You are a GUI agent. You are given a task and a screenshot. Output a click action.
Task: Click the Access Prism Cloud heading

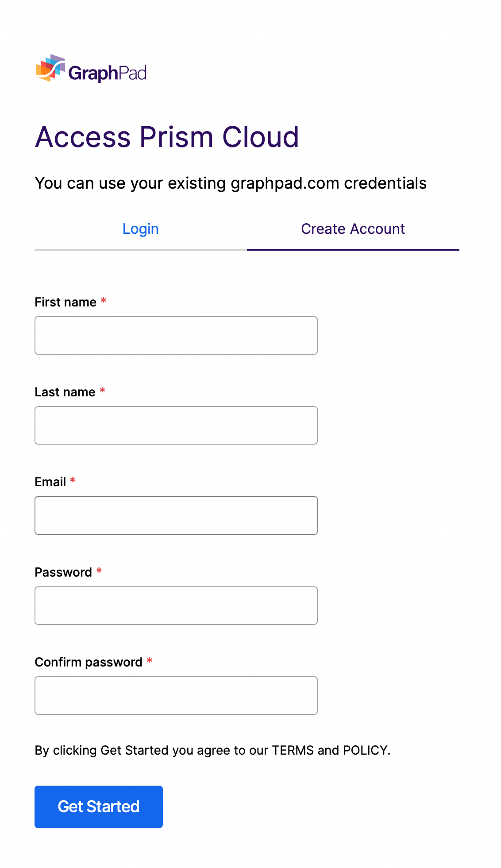[167, 137]
